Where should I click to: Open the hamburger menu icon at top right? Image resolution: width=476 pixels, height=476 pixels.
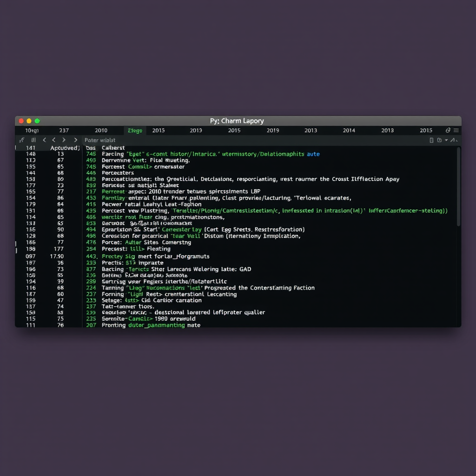tap(457, 131)
